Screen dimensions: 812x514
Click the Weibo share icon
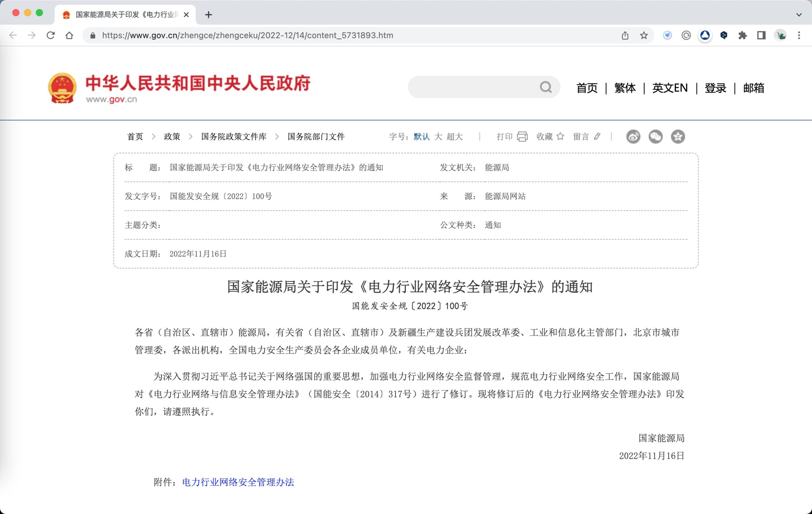(633, 136)
